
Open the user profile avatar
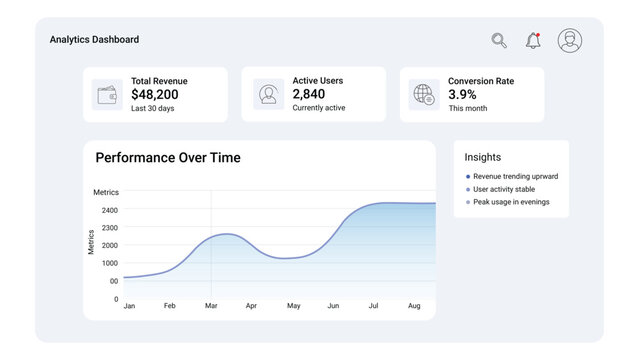(570, 40)
